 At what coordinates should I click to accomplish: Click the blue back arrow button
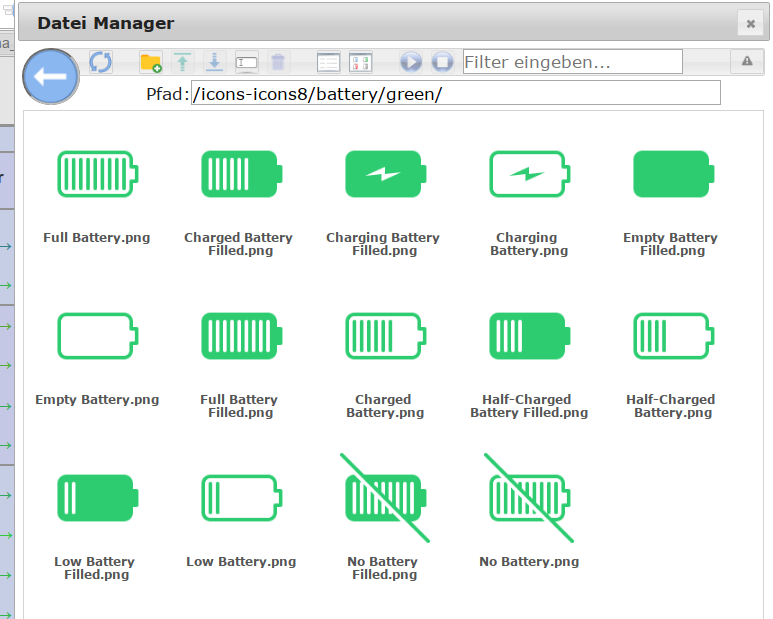[x=50, y=76]
